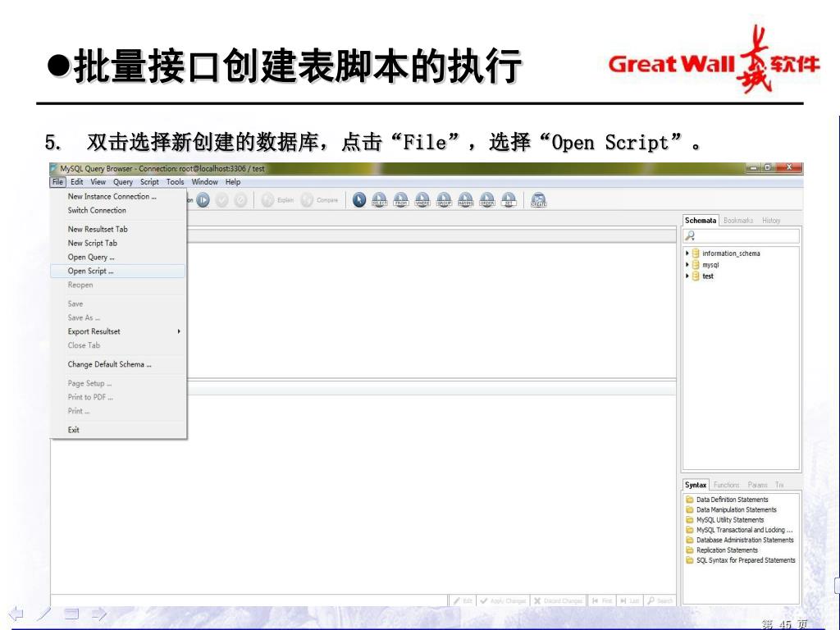Viewport: 840px width, 630px height.
Task: Expand the Export Resultset submenu arrow
Action: pos(179,331)
